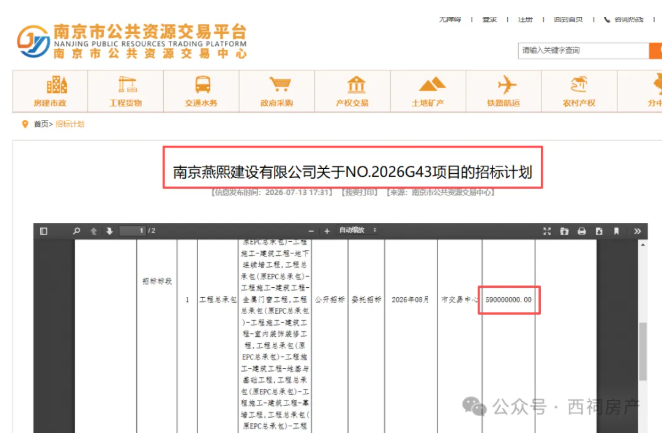The image size is (664, 440).
Task: Switch PDF to presentation mode
Action: (547, 231)
